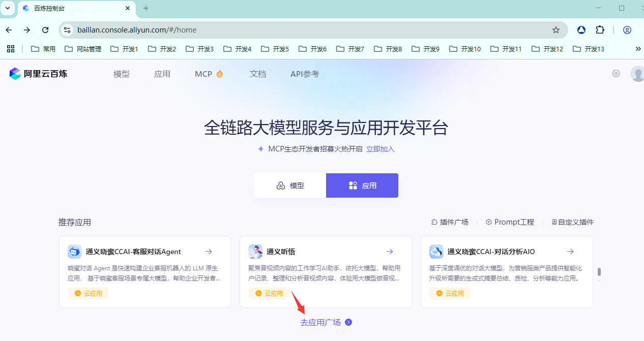The width and height of the screenshot is (644, 341).
Task: Click the page scrollbar thumb at right
Action: [599, 272]
